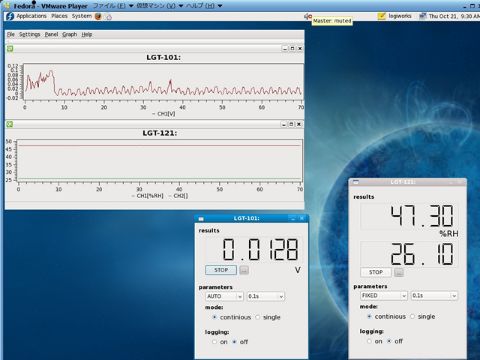
Task: Click the Fedora logo icon
Action: pyautogui.click(x=10, y=16)
